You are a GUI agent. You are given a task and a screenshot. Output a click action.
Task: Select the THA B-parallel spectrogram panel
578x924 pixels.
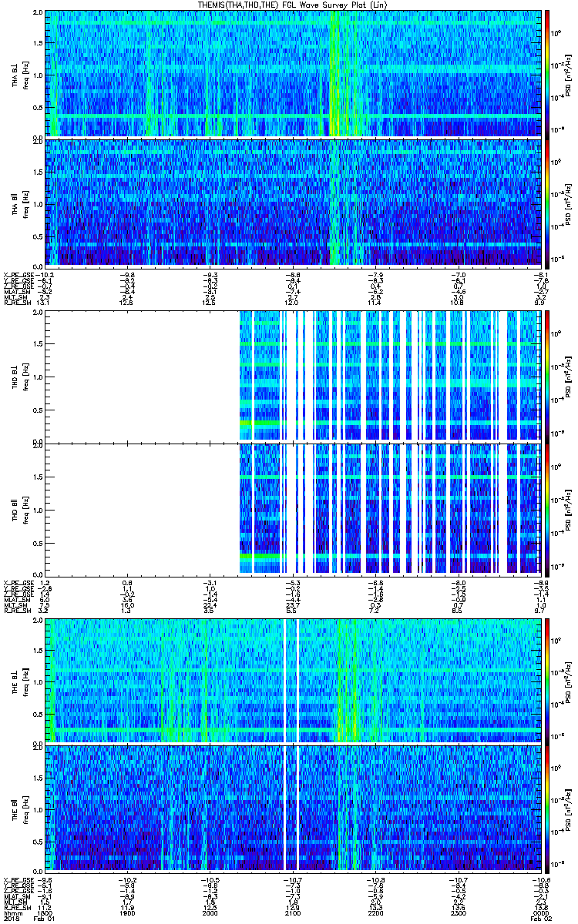(x=293, y=203)
